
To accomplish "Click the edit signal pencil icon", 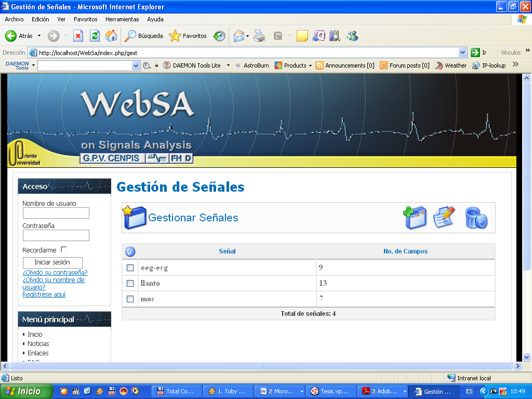I will point(444,217).
